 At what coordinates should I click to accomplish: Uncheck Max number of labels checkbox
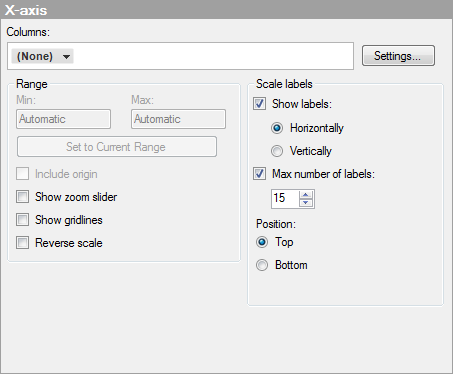point(259,174)
